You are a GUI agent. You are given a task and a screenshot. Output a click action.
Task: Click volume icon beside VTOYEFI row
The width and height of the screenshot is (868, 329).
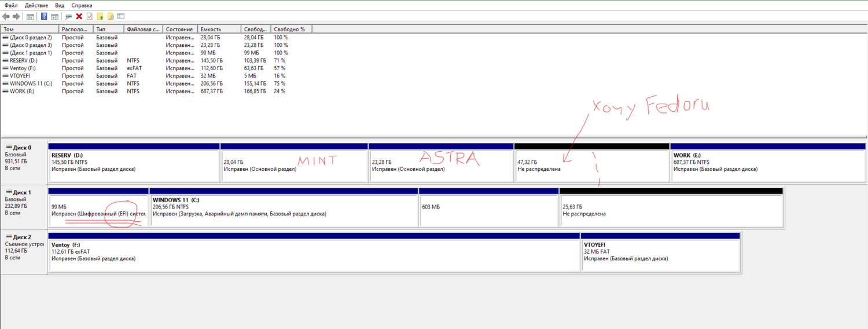pos(6,76)
